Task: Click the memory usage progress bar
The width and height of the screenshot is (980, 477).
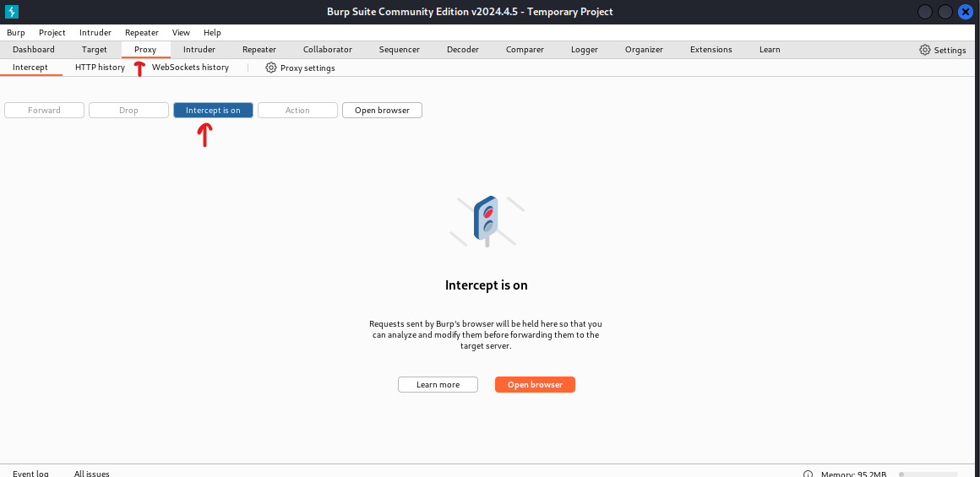Action: [928, 474]
